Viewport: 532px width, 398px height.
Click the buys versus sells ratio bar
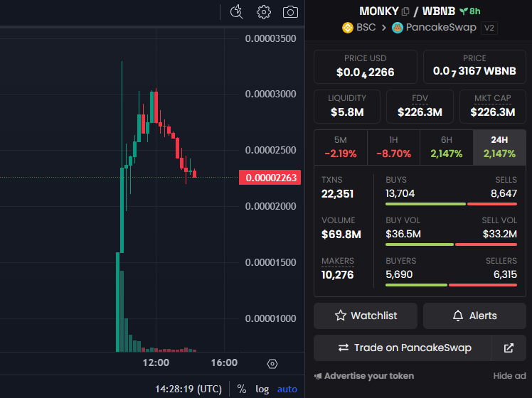(451, 204)
